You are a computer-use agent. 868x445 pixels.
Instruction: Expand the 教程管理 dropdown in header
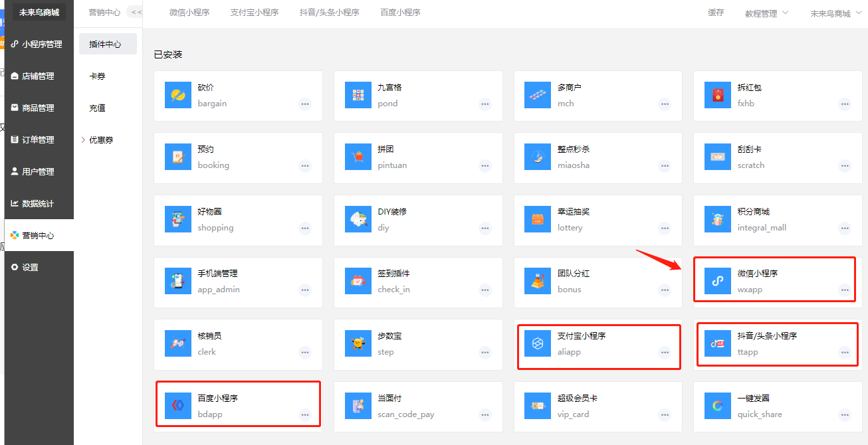[767, 13]
